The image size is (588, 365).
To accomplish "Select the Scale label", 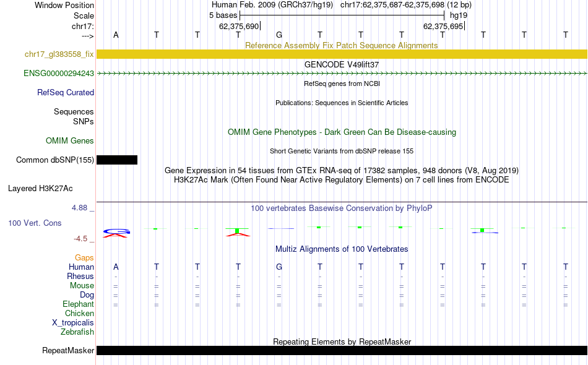I will (84, 15).
